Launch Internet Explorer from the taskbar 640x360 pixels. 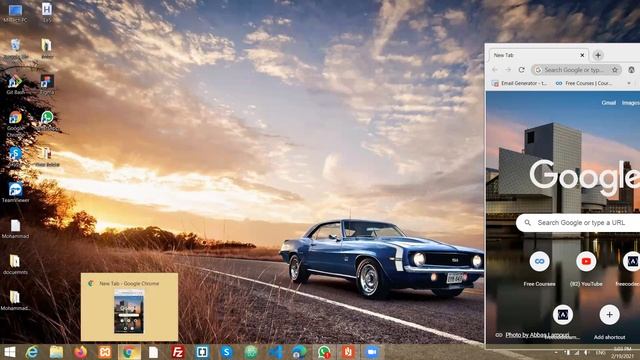(32, 352)
